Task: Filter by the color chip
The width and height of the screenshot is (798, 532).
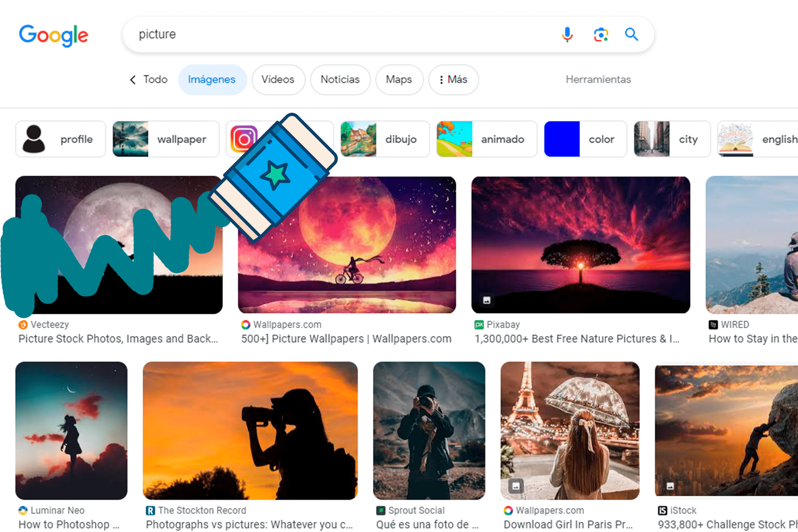Action: (x=585, y=139)
